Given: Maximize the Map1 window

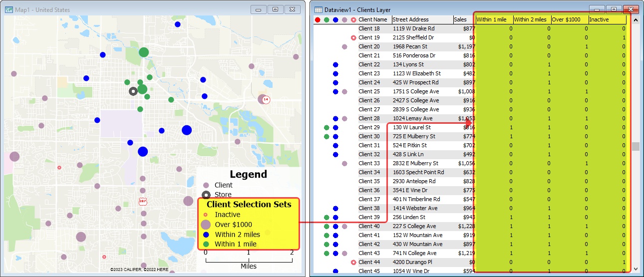Looking at the screenshot, I should coord(275,9).
